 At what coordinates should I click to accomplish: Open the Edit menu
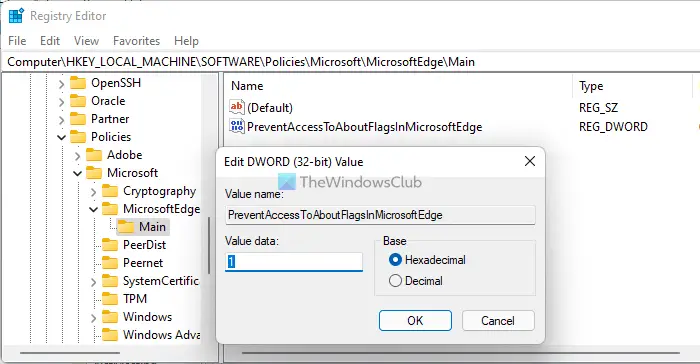point(50,41)
